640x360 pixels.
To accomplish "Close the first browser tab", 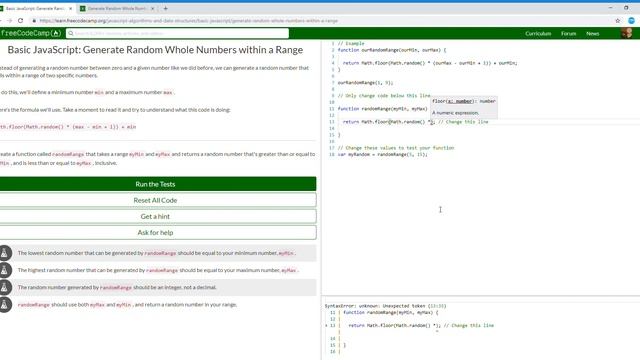I will (71, 9).
